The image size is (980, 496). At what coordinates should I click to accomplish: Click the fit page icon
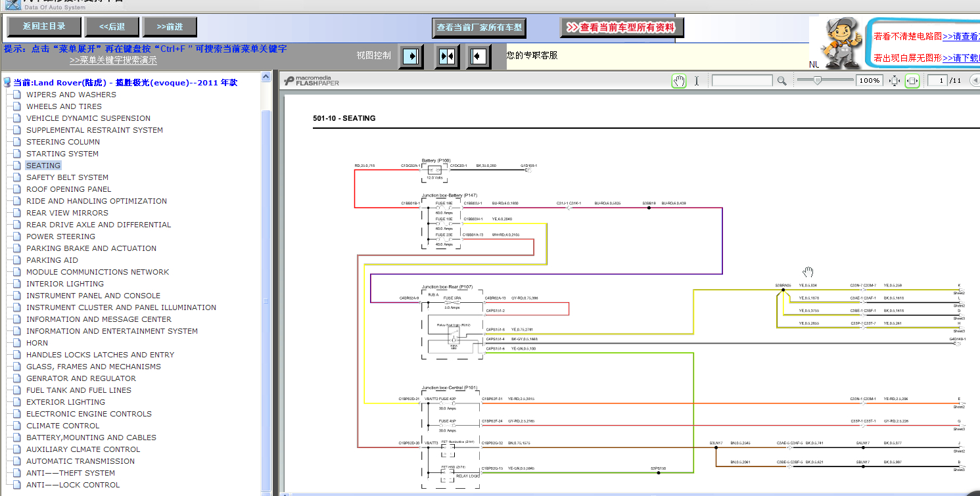894,81
